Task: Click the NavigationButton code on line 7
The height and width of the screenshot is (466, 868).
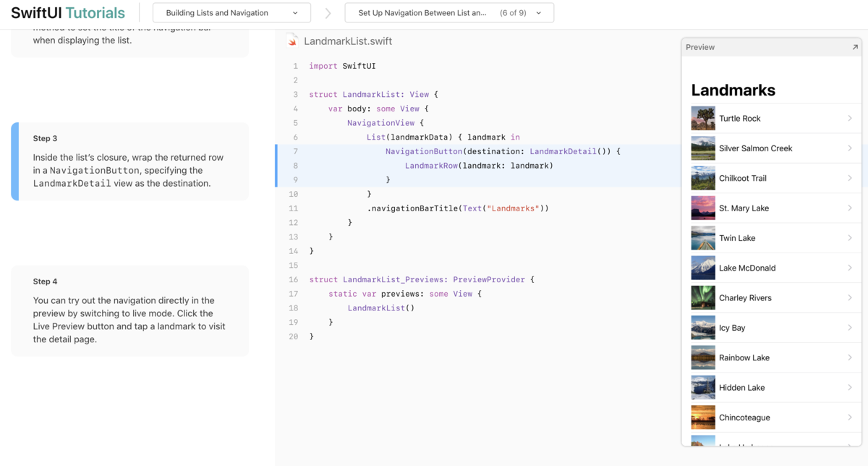Action: tap(503, 151)
